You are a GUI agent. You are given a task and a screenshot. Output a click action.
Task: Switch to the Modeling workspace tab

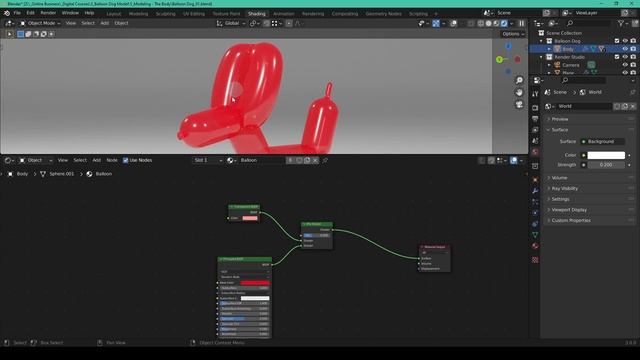click(138, 13)
